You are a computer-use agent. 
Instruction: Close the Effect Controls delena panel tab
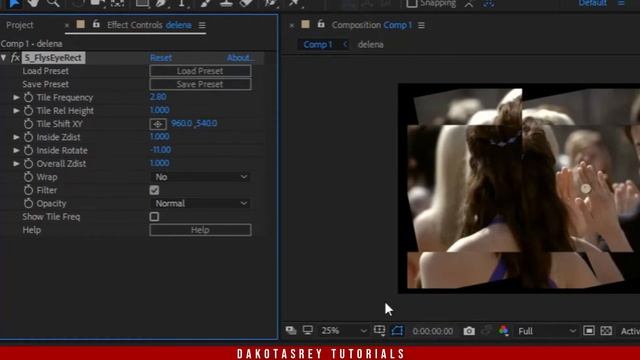coord(67,25)
